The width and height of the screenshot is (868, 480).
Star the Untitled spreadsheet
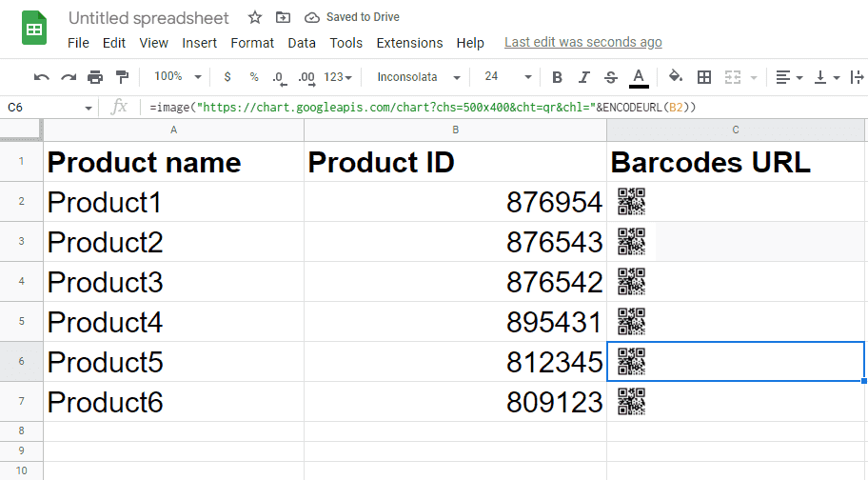click(x=255, y=17)
